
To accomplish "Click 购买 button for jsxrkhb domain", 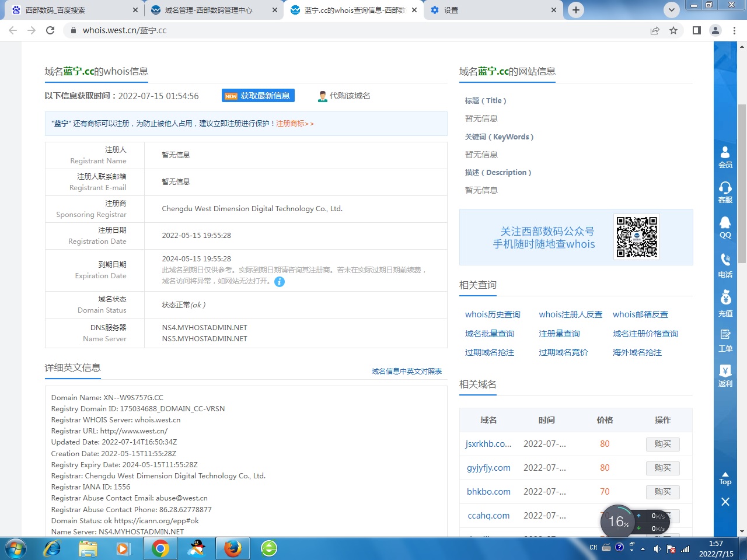I will 662,444.
